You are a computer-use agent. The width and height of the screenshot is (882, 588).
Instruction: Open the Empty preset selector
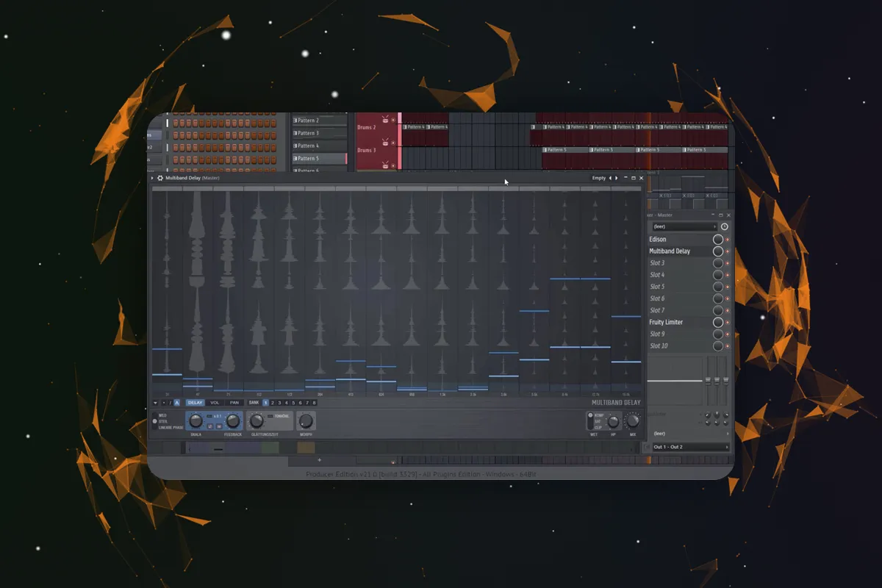pyautogui.click(x=599, y=178)
